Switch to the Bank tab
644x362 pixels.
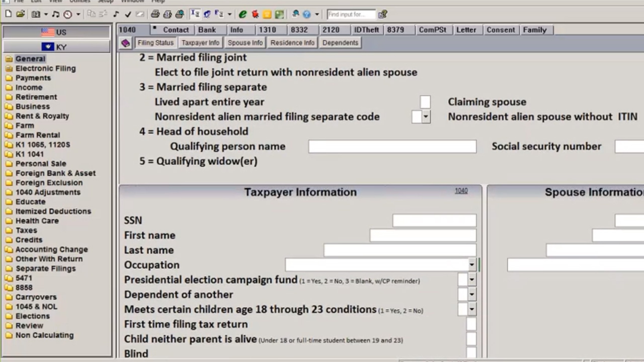click(207, 30)
